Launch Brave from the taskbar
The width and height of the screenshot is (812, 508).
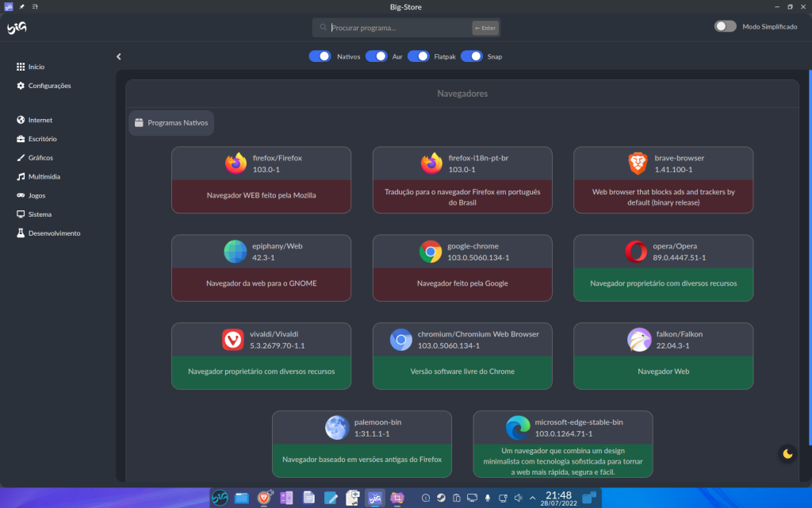point(264,498)
